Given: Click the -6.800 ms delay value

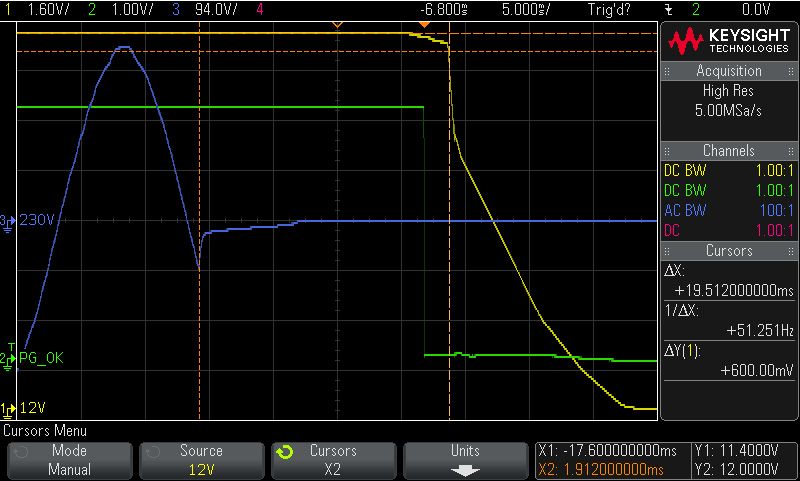Looking at the screenshot, I should pyautogui.click(x=444, y=10).
